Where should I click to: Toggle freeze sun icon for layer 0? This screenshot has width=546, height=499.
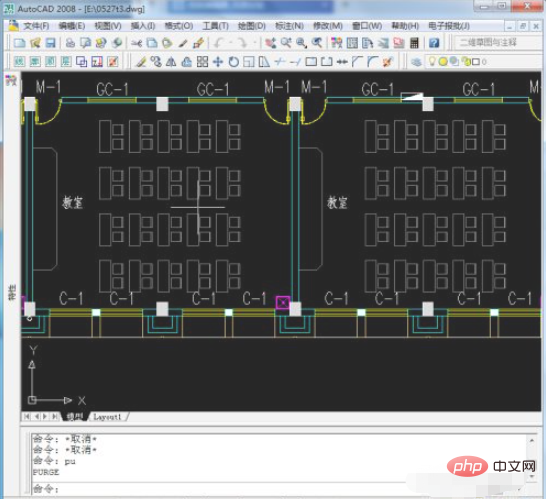click(443, 62)
